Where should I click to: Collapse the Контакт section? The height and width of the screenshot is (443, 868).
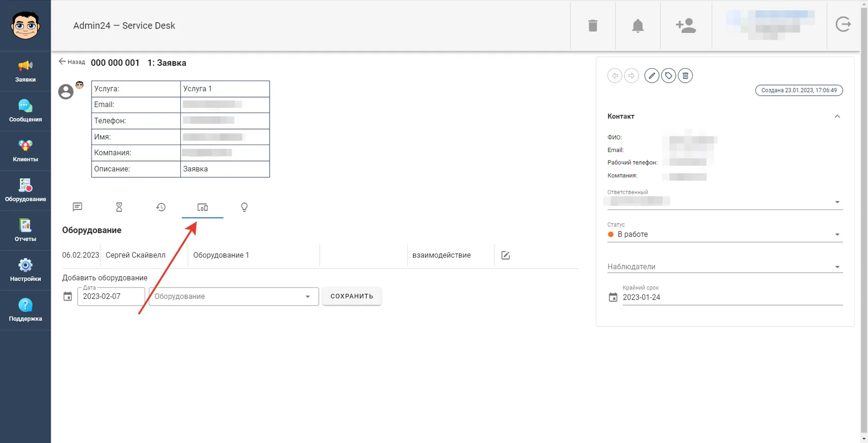coord(837,116)
